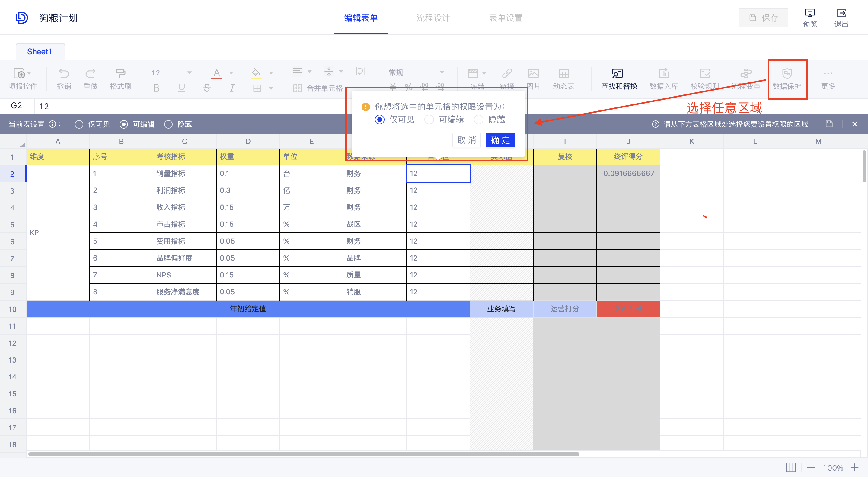Cancel the dialog using 取消
This screenshot has height=477, width=868.
pyautogui.click(x=467, y=140)
